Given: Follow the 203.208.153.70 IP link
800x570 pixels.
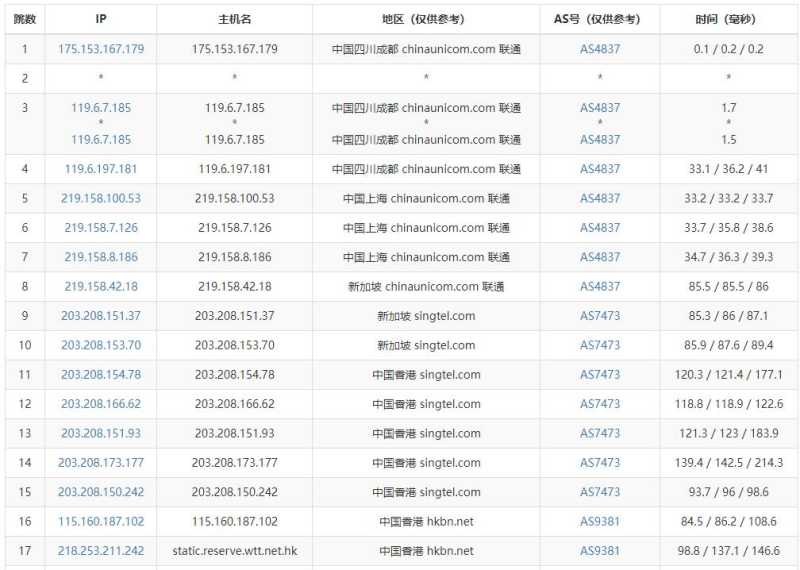Looking at the screenshot, I should point(101,345).
